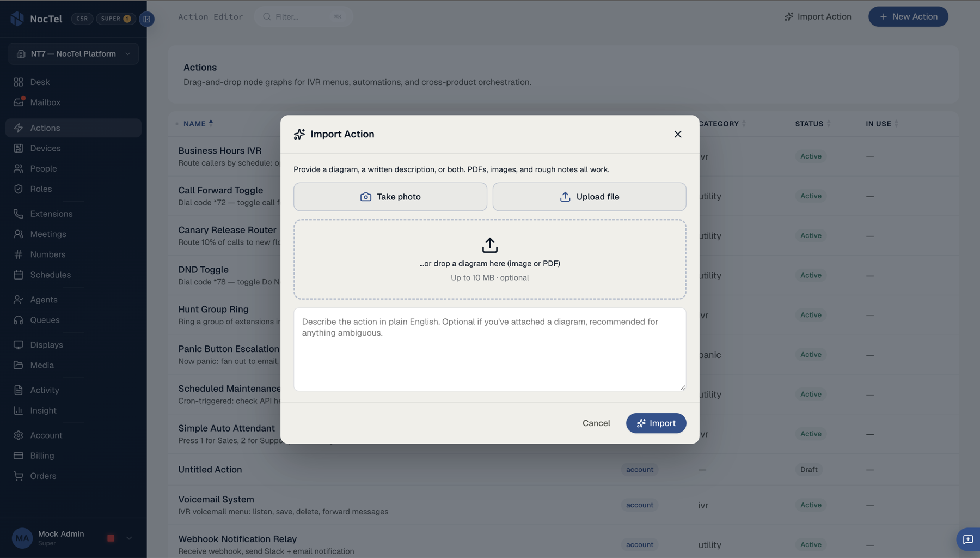Click the Filter search field
The image size is (980, 558).
303,17
